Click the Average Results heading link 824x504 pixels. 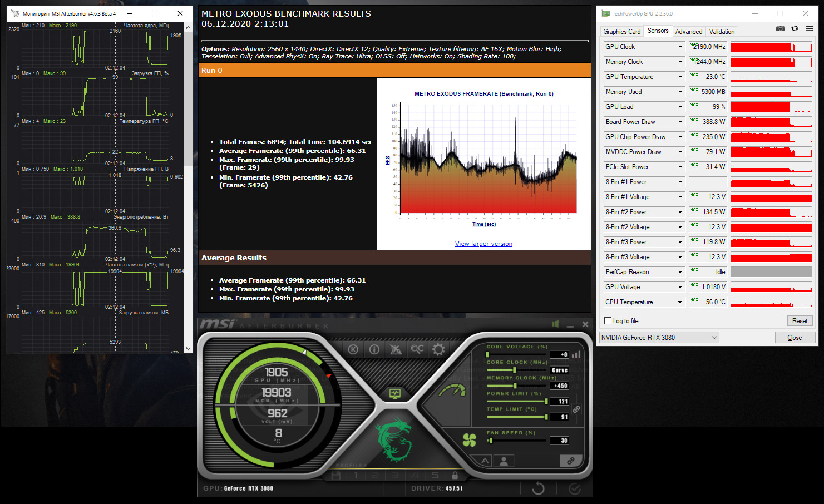pyautogui.click(x=234, y=258)
